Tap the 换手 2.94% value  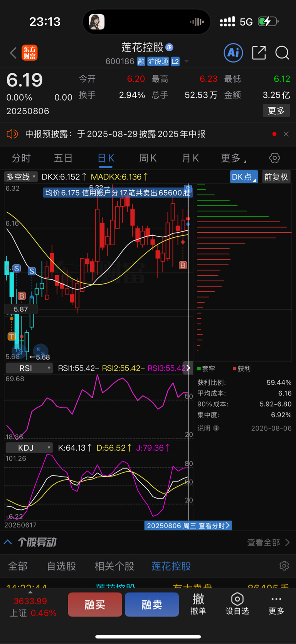(x=132, y=95)
